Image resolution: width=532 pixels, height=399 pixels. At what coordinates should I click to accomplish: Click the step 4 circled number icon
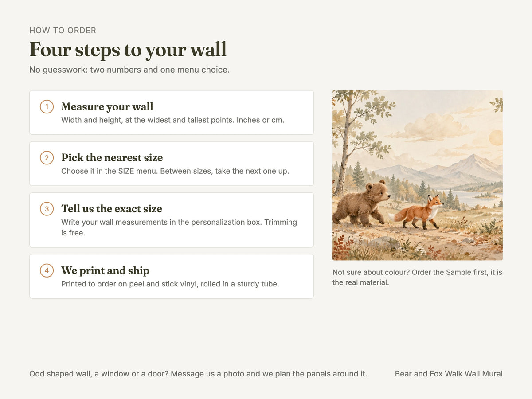(x=47, y=270)
